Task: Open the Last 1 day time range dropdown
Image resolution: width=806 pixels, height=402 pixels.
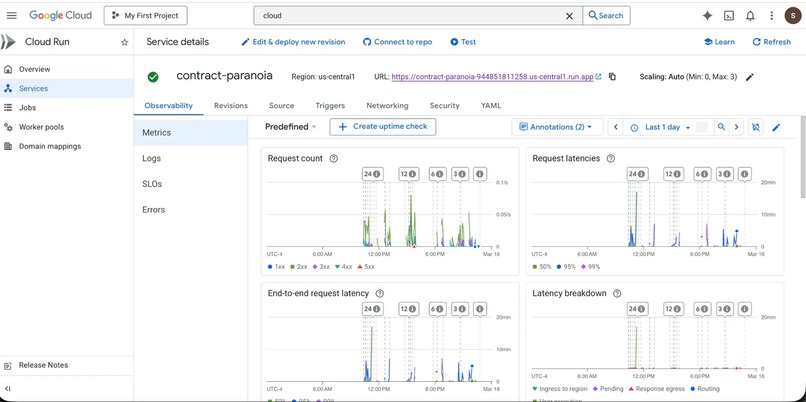Action: (662, 127)
